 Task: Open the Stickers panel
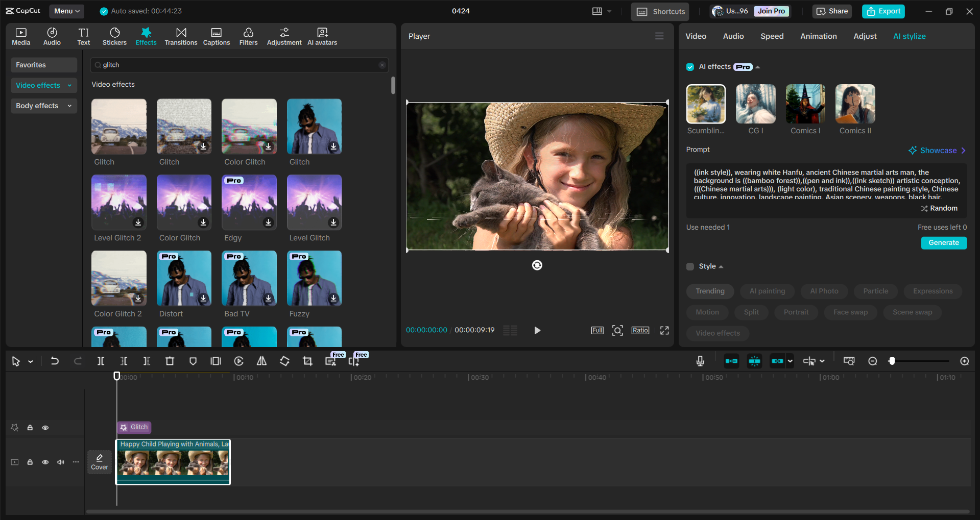point(114,36)
